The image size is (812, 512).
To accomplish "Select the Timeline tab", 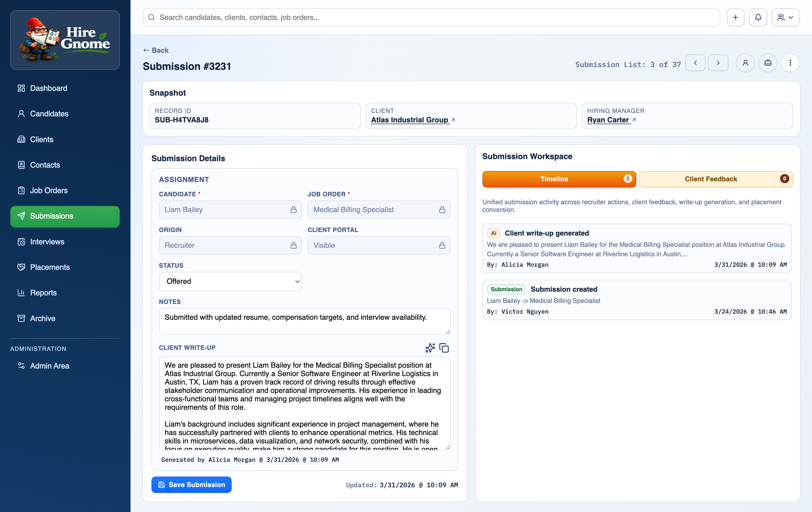I will [559, 179].
